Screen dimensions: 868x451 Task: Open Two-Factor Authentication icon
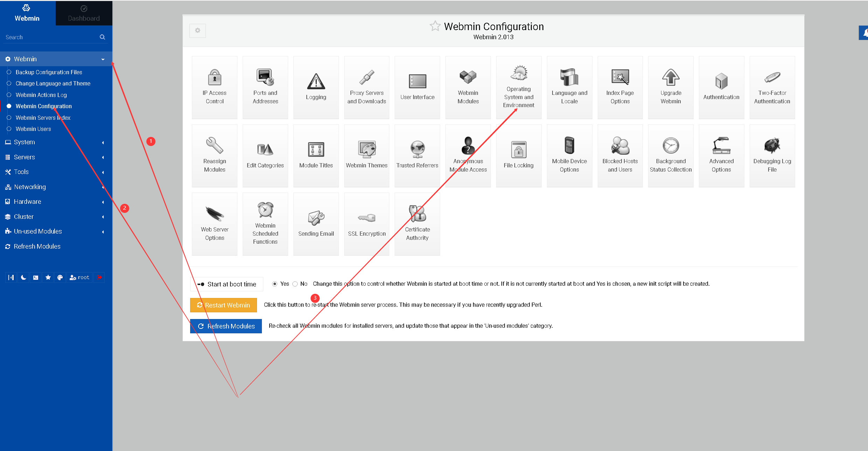[x=772, y=78]
